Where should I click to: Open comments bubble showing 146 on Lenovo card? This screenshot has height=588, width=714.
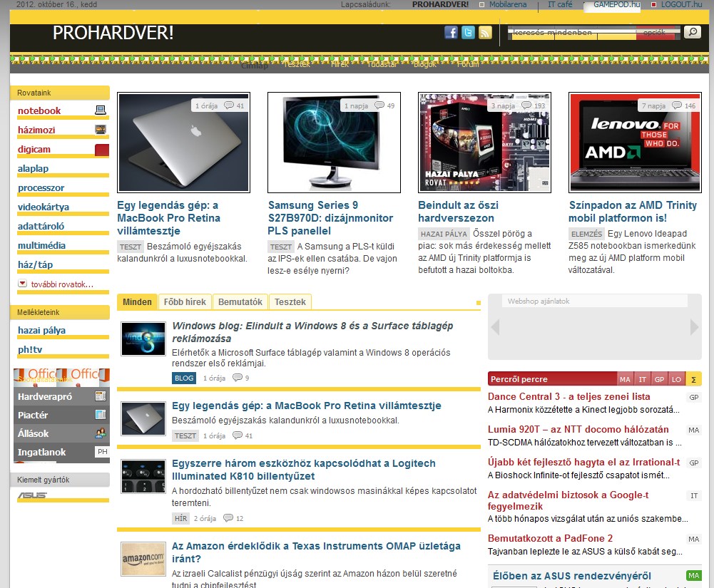(677, 105)
